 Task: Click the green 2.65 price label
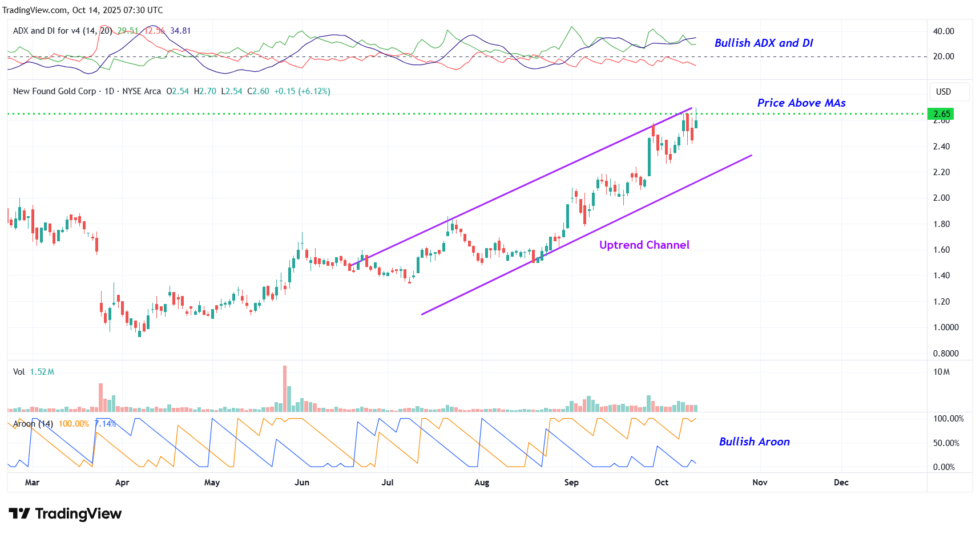pyautogui.click(x=941, y=114)
